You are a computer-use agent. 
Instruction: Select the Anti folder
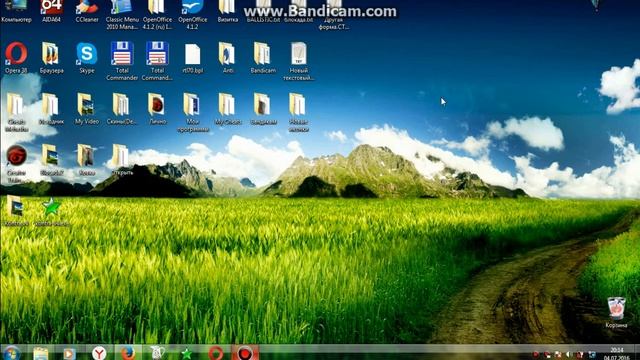tap(227, 58)
